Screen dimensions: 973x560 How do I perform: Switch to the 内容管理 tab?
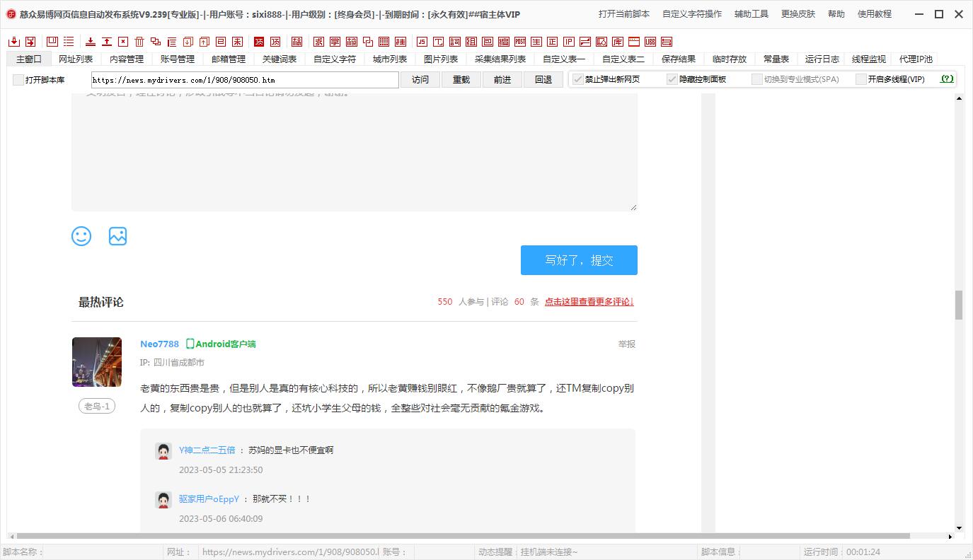127,59
